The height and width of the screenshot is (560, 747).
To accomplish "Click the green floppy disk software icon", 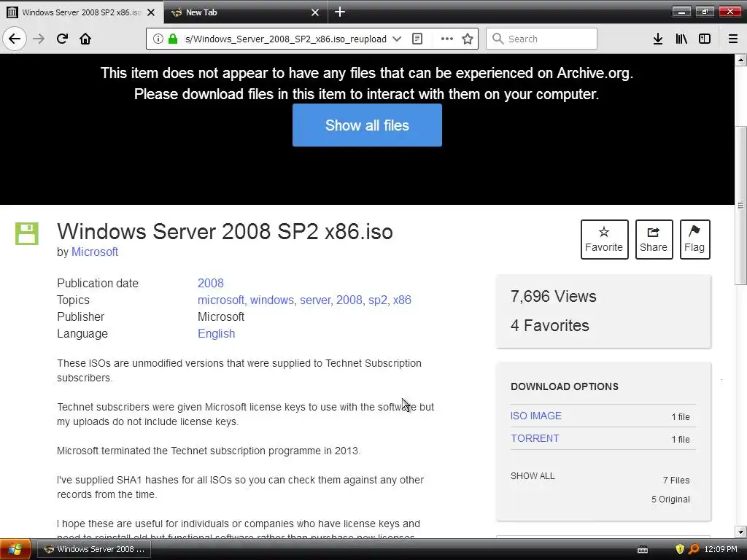I will (x=27, y=233).
